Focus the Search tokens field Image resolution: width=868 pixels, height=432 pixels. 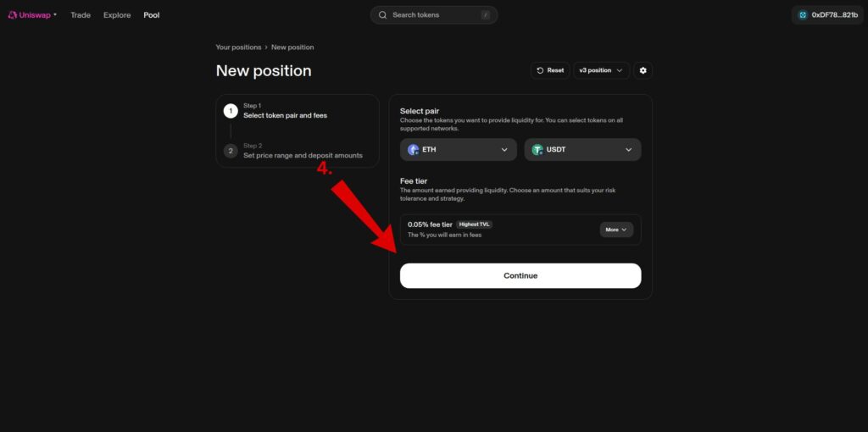coord(434,15)
